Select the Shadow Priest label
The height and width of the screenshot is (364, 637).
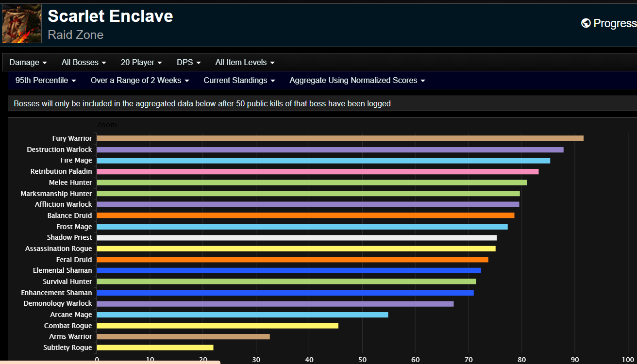tap(69, 237)
